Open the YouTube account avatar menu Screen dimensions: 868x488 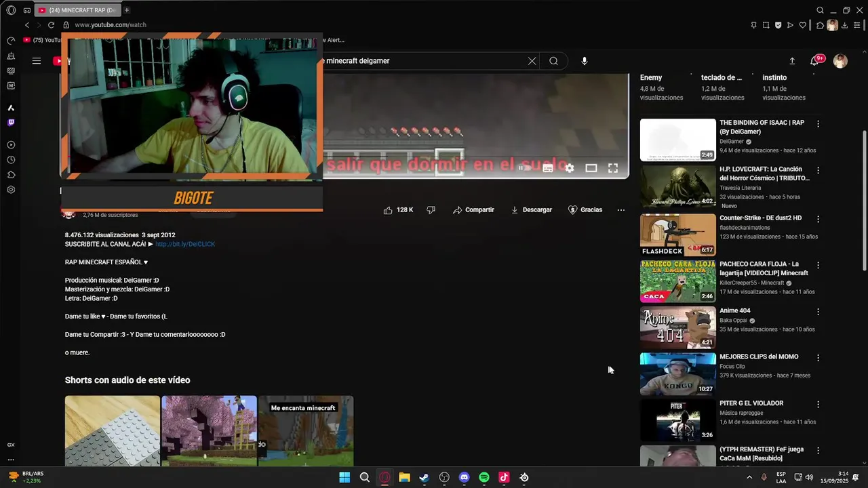(840, 61)
